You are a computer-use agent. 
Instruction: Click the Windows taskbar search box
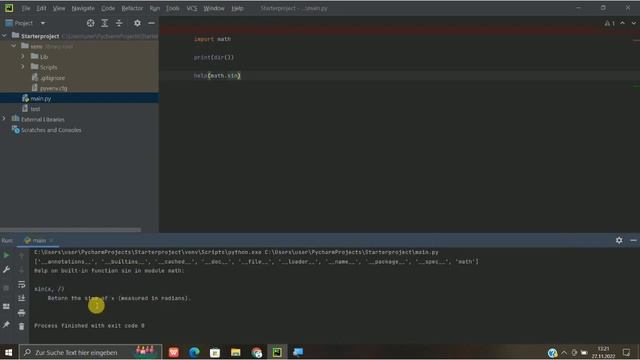(91, 352)
